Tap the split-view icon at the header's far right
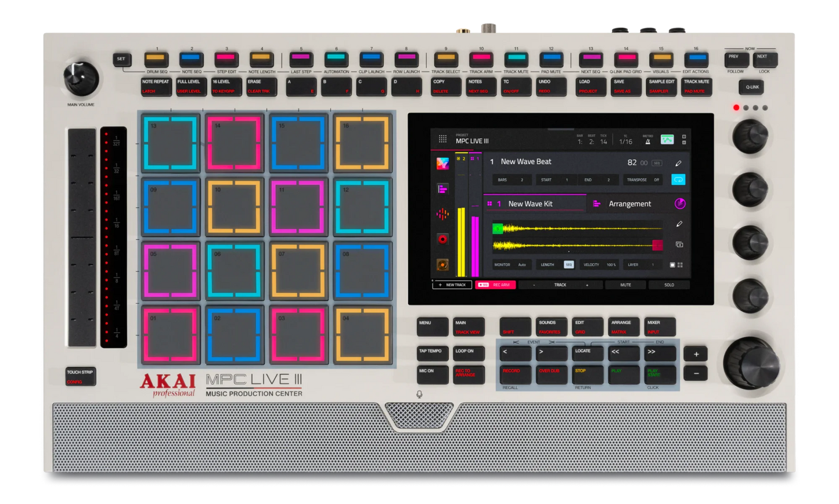 (684, 139)
